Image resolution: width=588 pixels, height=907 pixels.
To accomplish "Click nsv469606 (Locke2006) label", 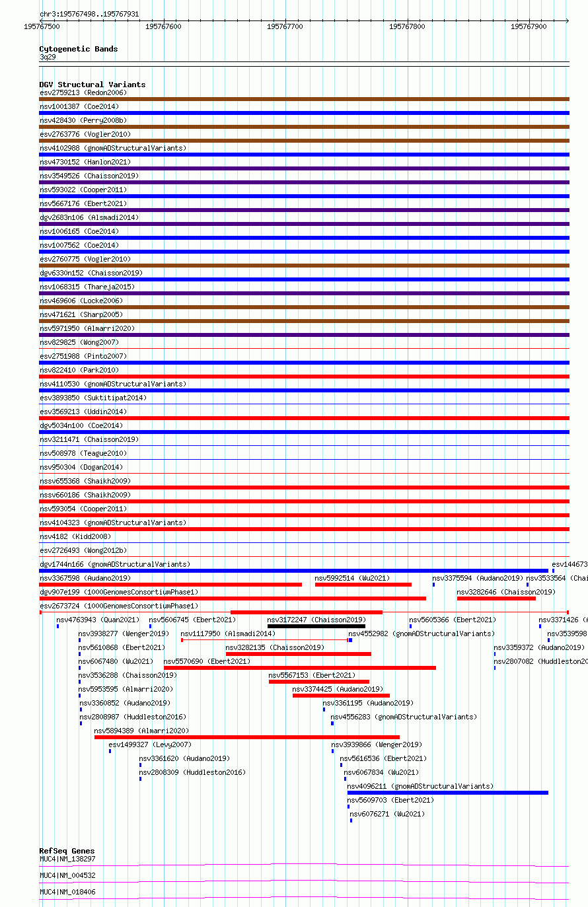I will (81, 301).
